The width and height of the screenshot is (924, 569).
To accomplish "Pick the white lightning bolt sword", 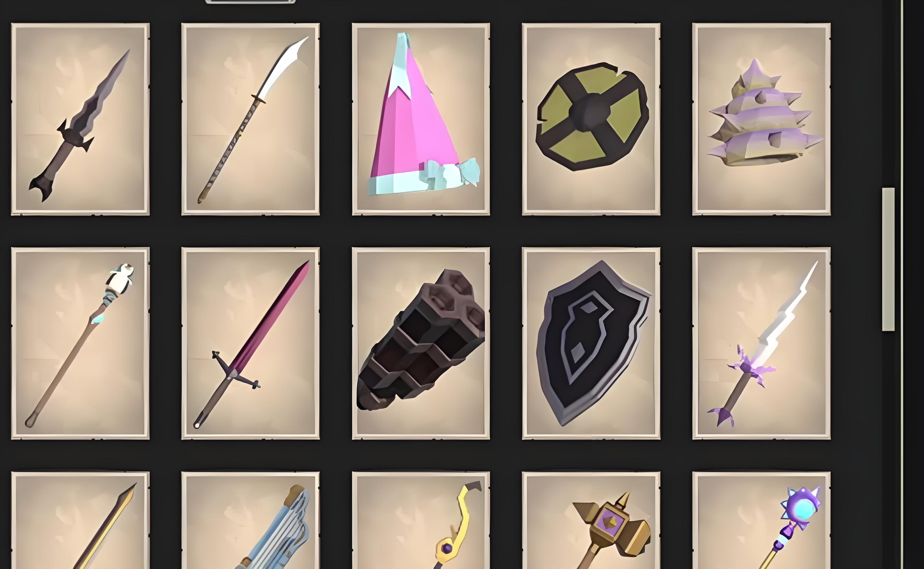I will [x=761, y=343].
